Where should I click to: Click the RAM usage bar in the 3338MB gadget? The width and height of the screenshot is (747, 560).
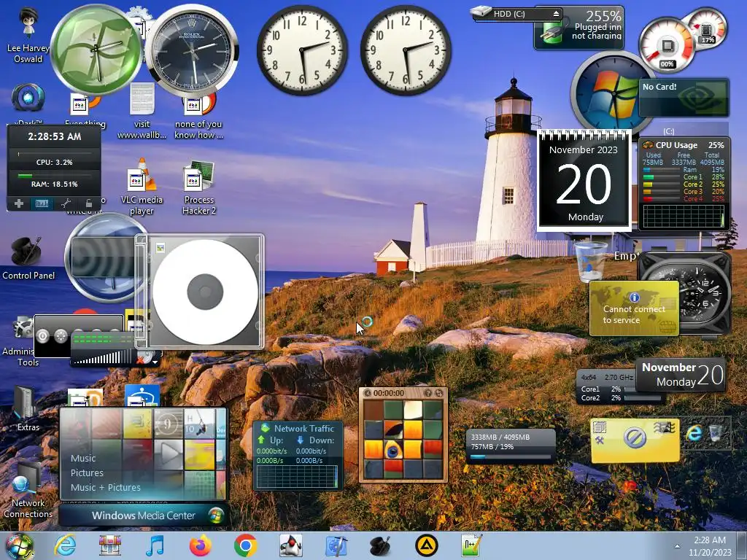(x=510, y=456)
